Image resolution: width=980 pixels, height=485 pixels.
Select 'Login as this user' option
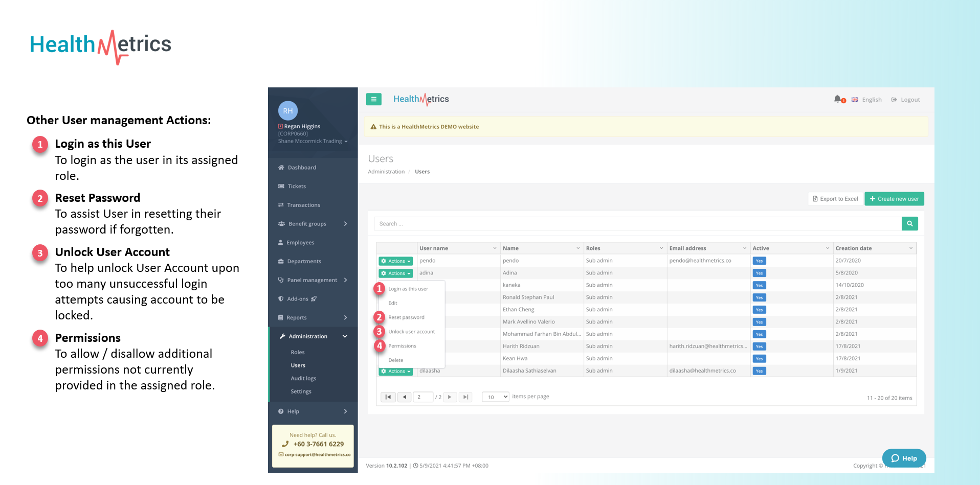pos(408,289)
